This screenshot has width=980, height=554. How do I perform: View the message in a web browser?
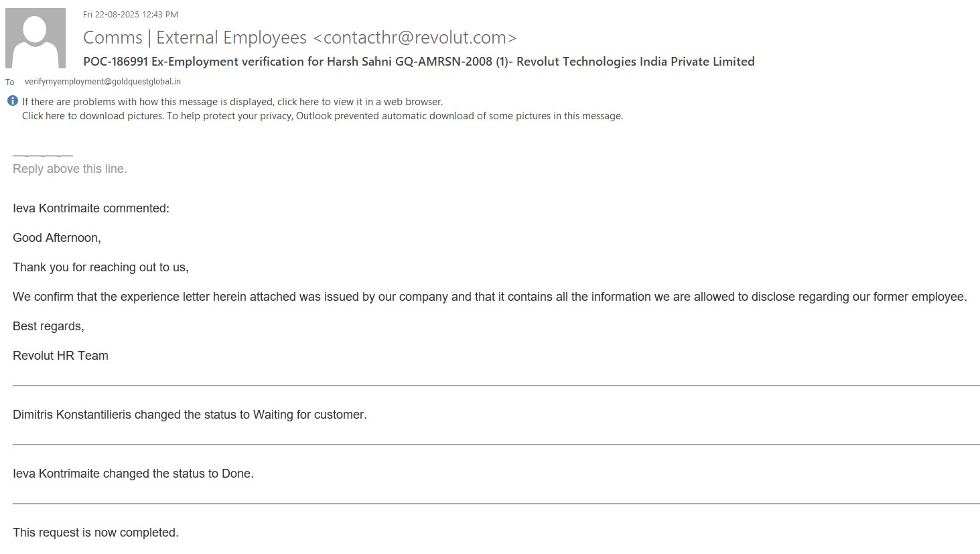[232, 102]
